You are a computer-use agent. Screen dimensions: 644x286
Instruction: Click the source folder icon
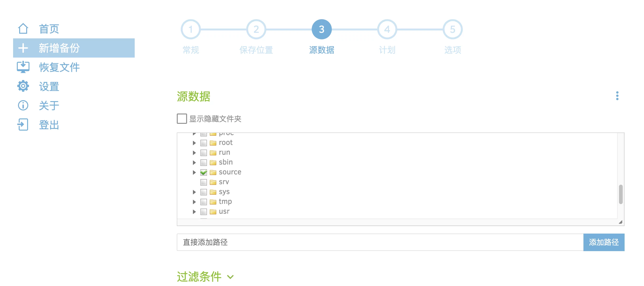pyautogui.click(x=213, y=172)
